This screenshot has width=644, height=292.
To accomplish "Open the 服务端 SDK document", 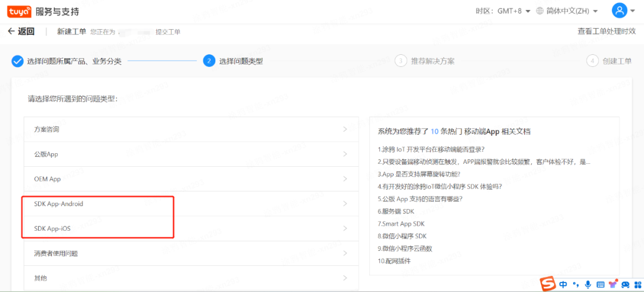I will tap(397, 211).
